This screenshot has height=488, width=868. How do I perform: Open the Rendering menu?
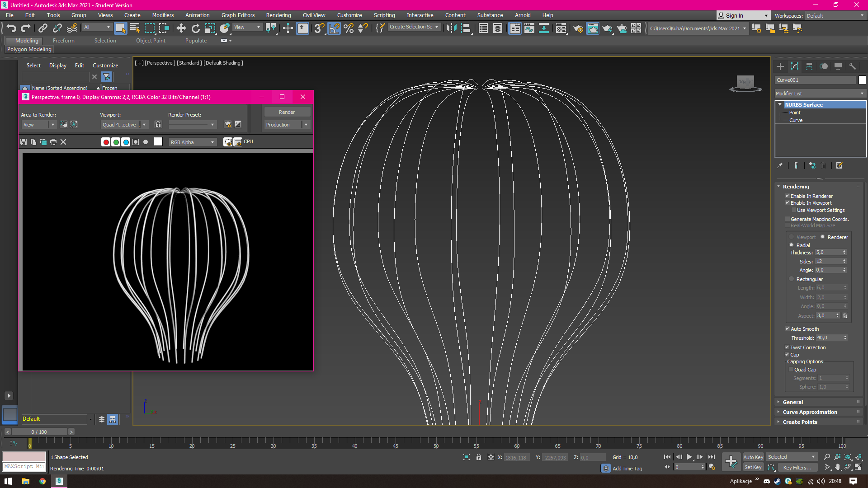pyautogui.click(x=278, y=15)
